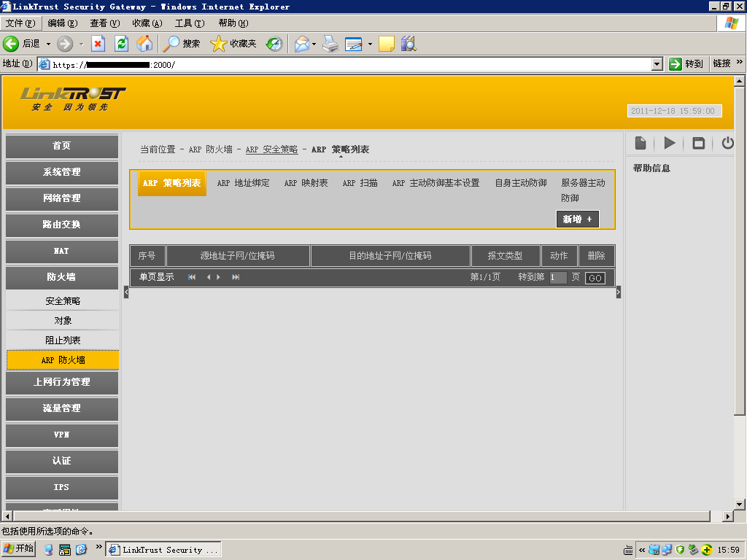The height and width of the screenshot is (560, 747).
Task: Print the page with the printer icon
Action: coord(330,44)
